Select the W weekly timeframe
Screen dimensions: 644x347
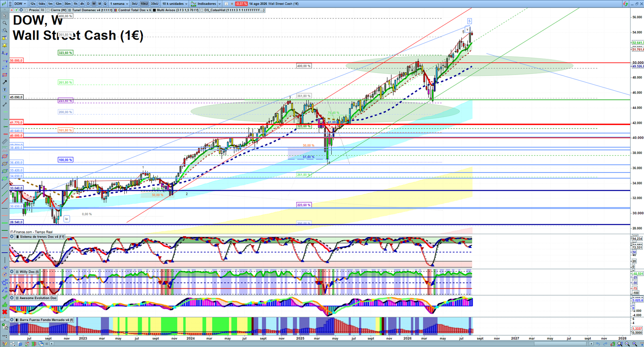94,4
